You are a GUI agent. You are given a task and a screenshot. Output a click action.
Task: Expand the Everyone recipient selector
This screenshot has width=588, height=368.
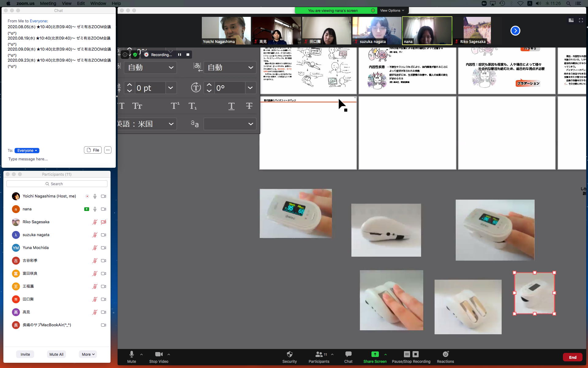point(27,151)
